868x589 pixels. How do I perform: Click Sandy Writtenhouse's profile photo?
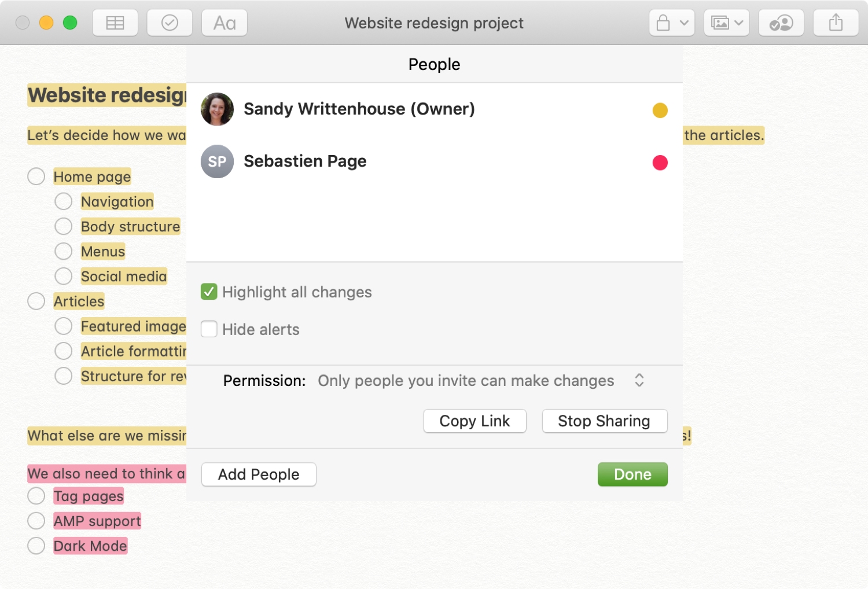(x=217, y=109)
